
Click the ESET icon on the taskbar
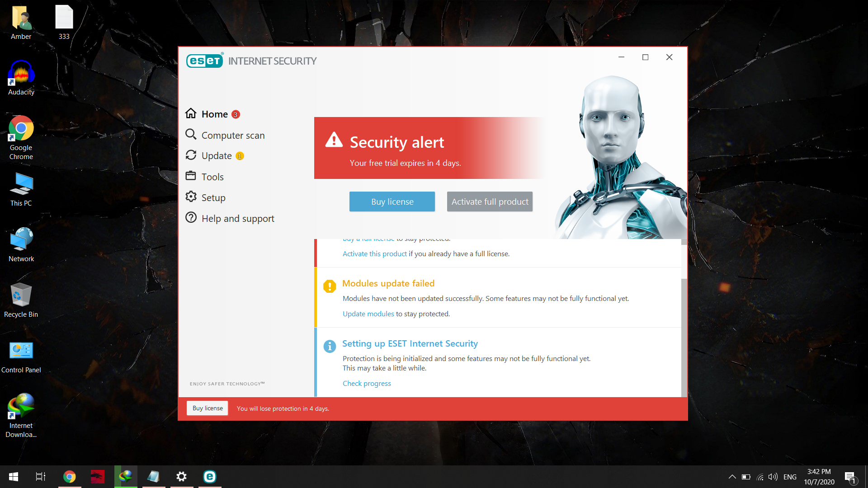point(209,477)
